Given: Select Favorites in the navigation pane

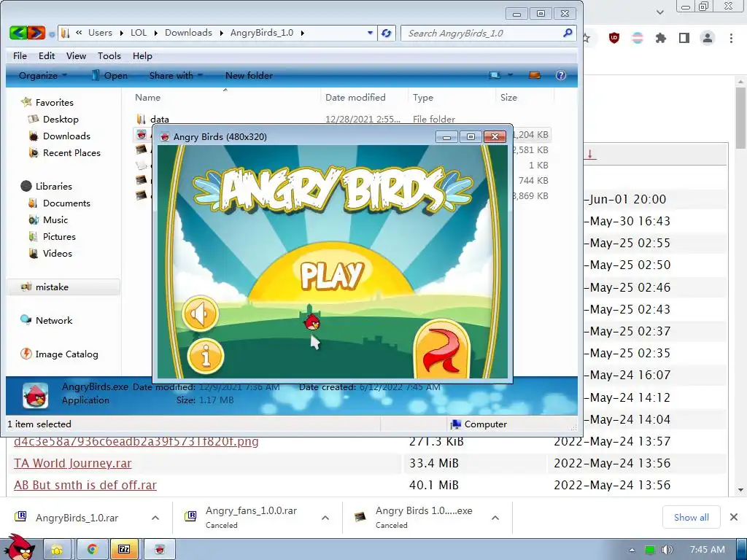Looking at the screenshot, I should point(54,102).
